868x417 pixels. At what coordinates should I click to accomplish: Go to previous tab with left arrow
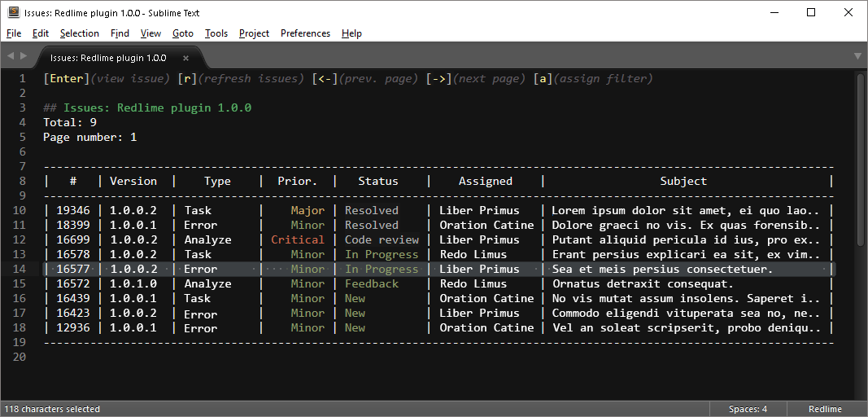(9, 56)
